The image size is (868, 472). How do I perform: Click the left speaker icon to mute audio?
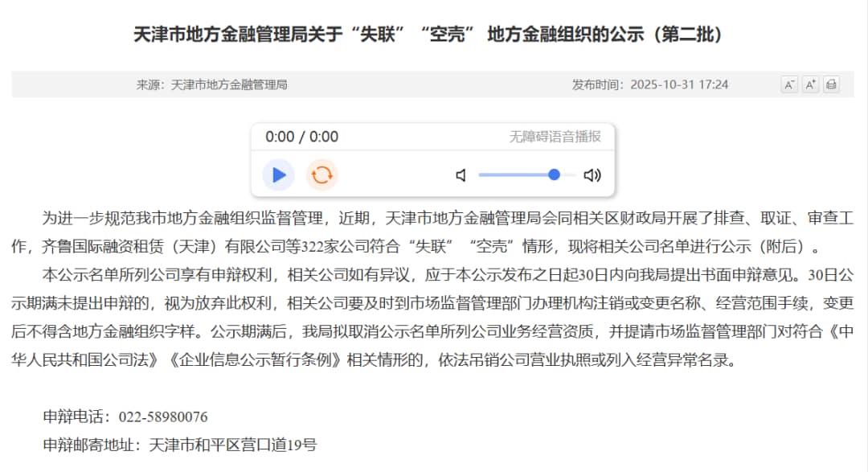461,174
